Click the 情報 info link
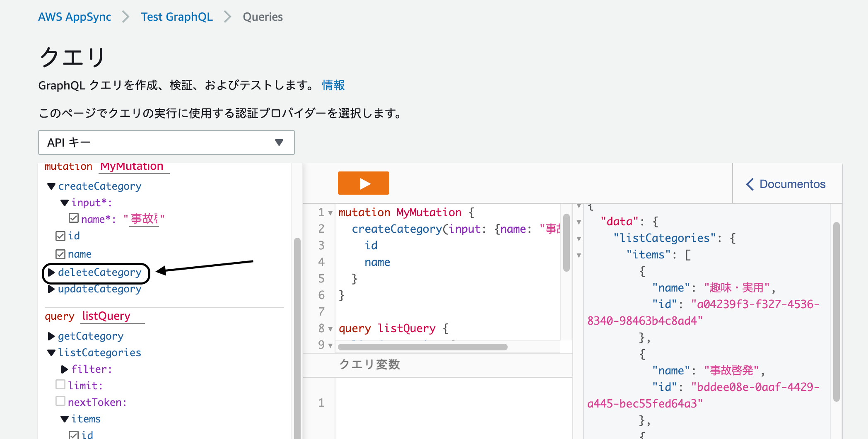The width and height of the screenshot is (868, 439). (x=333, y=85)
